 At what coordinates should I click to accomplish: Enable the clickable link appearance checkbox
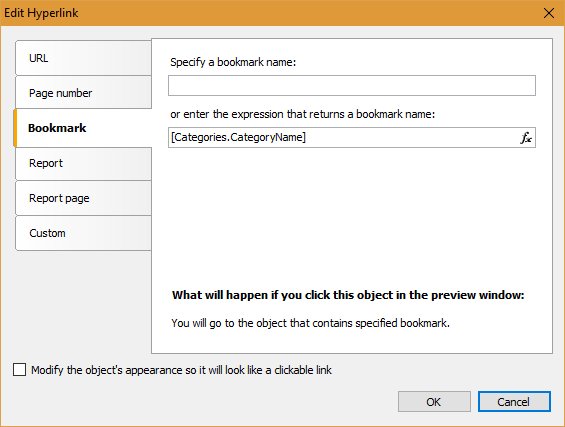pos(19,370)
